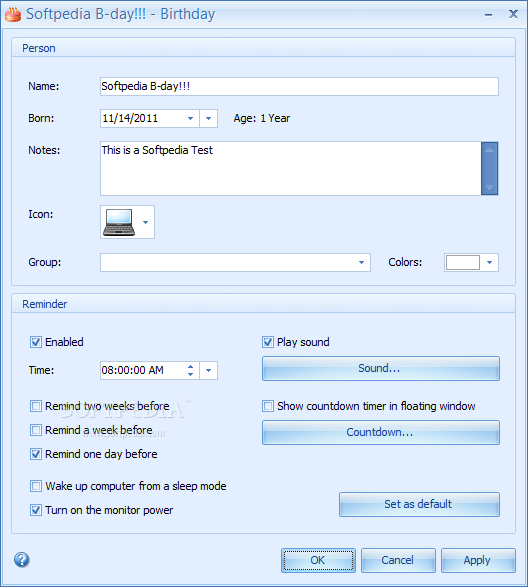
Task: Open the Time field dropdown arrow
Action: (x=209, y=370)
